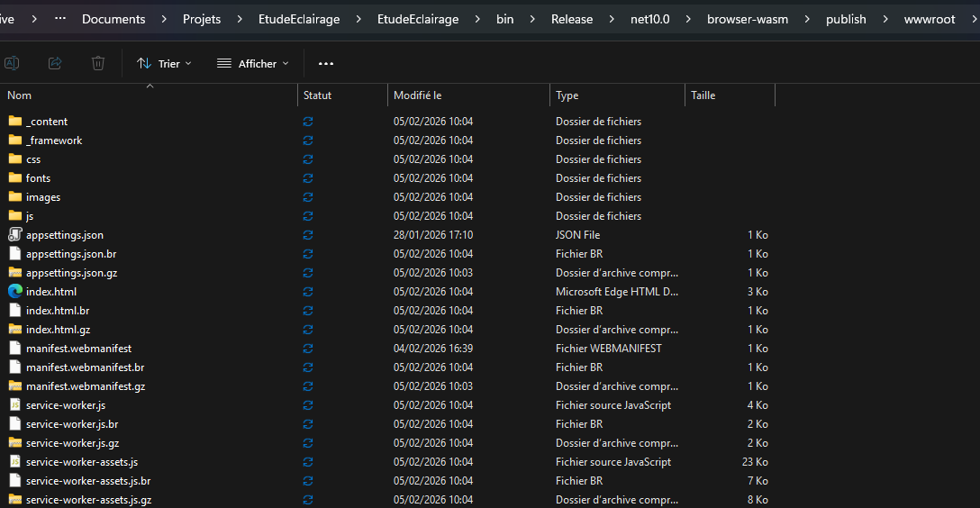The height and width of the screenshot is (508, 980).
Task: Click the Share icon in the toolbar
Action: pyautogui.click(x=55, y=63)
